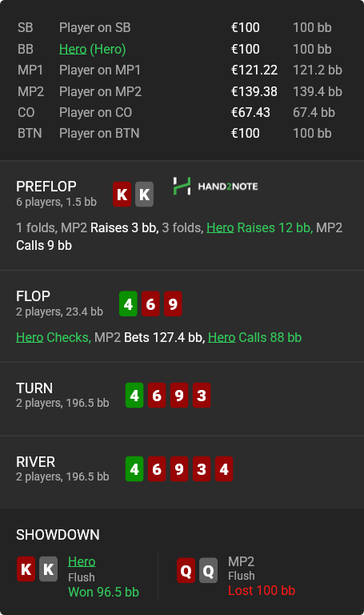Open the Hero link in the BB row
Image resolution: width=364 pixels, height=615 pixels.
click(x=73, y=49)
